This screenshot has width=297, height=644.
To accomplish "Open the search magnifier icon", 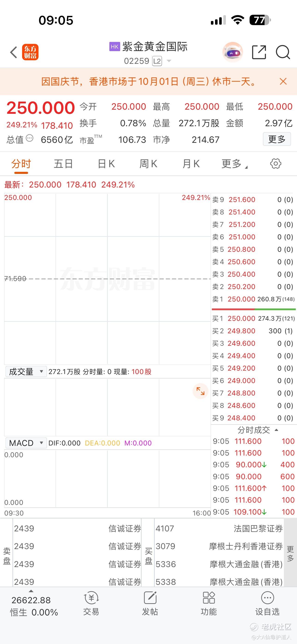I will (x=283, y=52).
